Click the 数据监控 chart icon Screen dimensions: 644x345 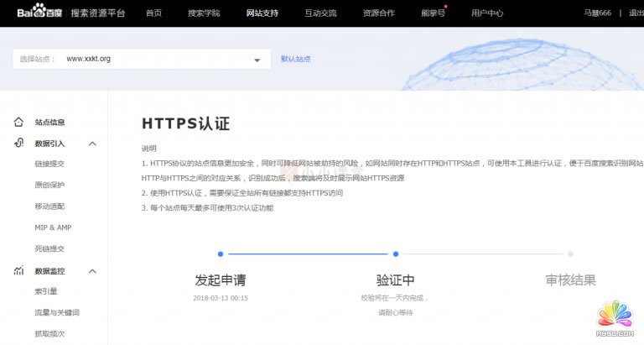click(18, 271)
